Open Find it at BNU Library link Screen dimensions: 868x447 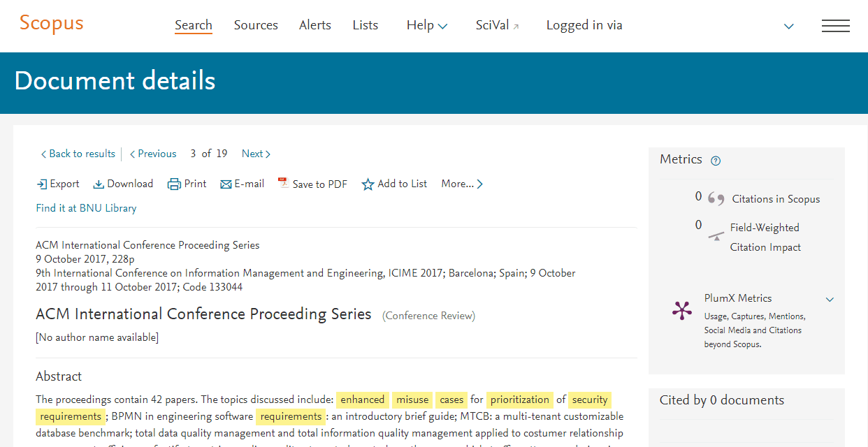86,208
